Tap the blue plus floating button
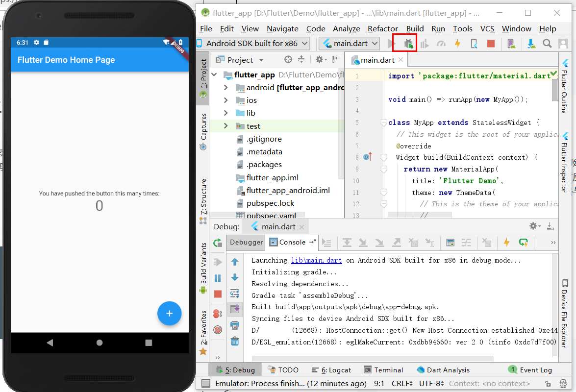This screenshot has width=576, height=392. pos(169,314)
